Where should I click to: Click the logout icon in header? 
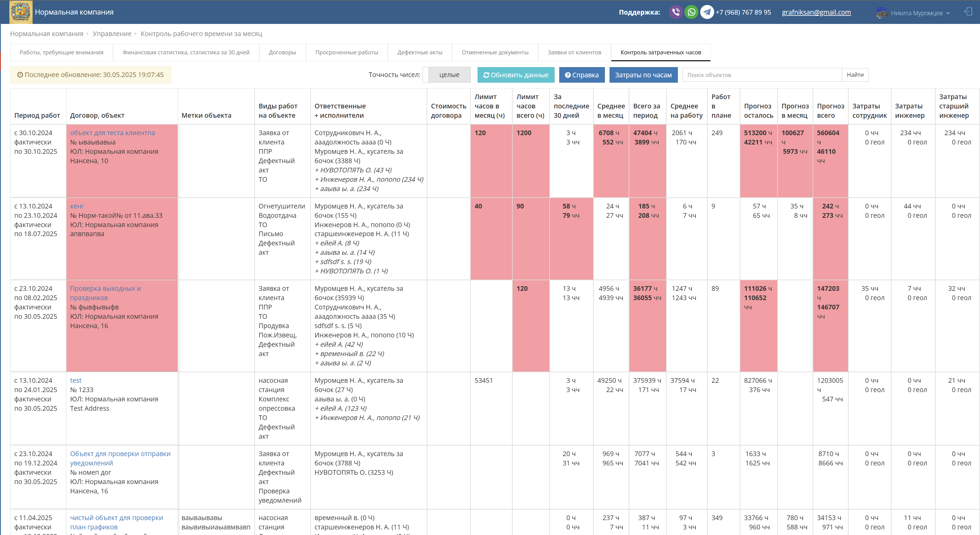pyautogui.click(x=968, y=12)
